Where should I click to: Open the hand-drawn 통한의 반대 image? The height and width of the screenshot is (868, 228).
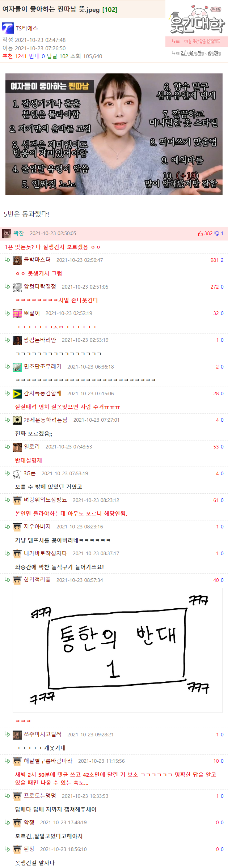pos(118,650)
